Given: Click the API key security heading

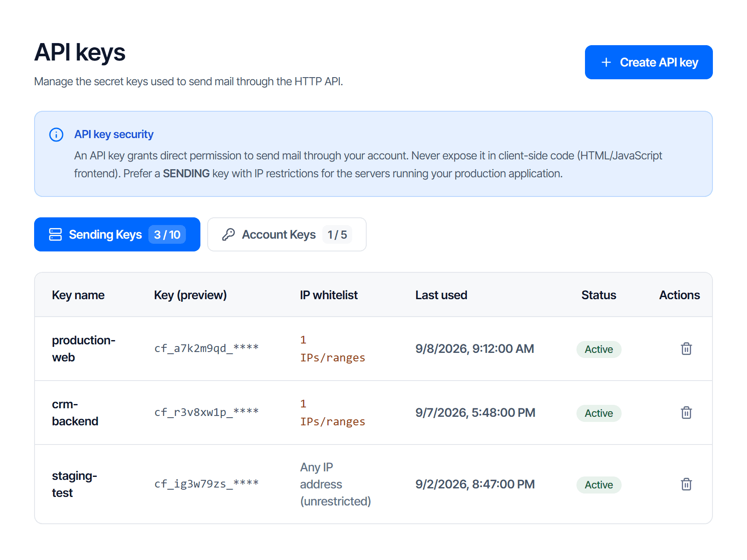Looking at the screenshot, I should click(114, 134).
